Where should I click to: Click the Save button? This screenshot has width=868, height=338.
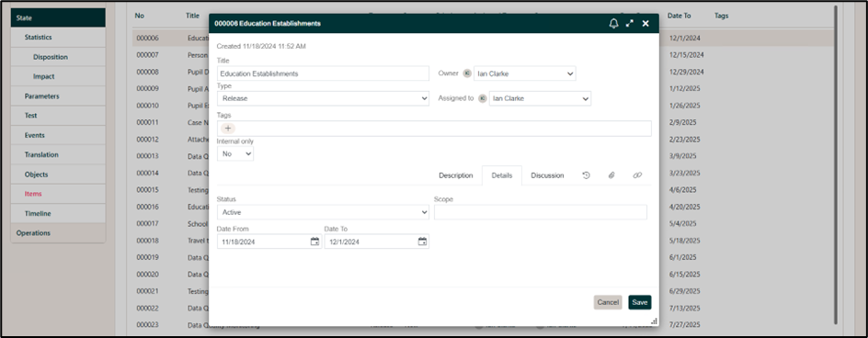click(639, 302)
